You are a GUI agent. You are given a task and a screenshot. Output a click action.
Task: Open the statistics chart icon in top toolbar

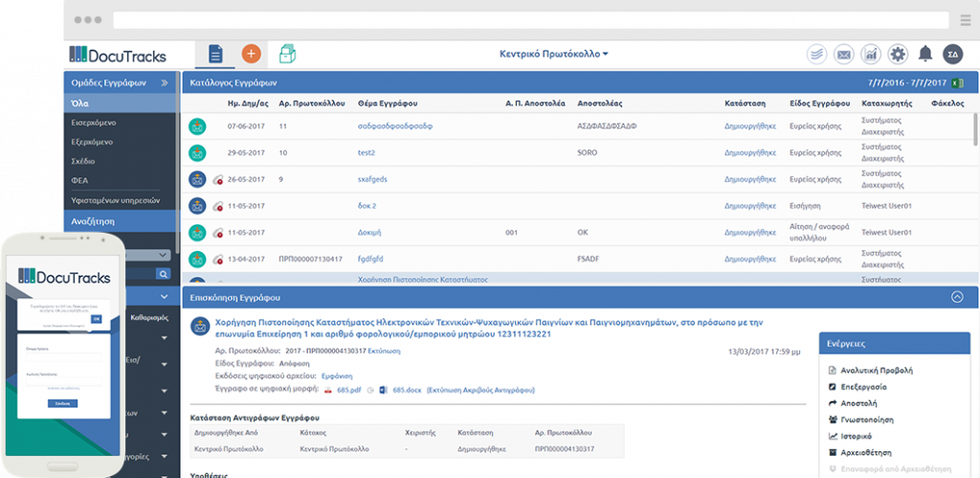871,55
